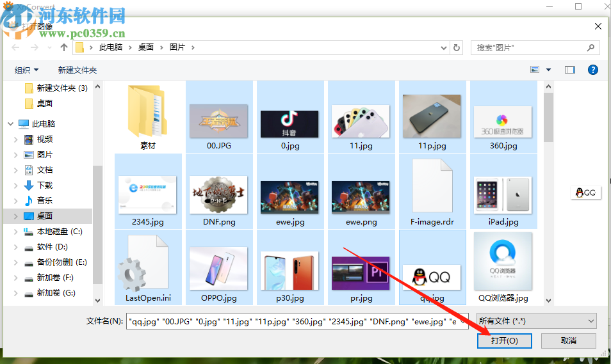
Task: Click the Forward navigation arrow
Action: tap(35, 47)
